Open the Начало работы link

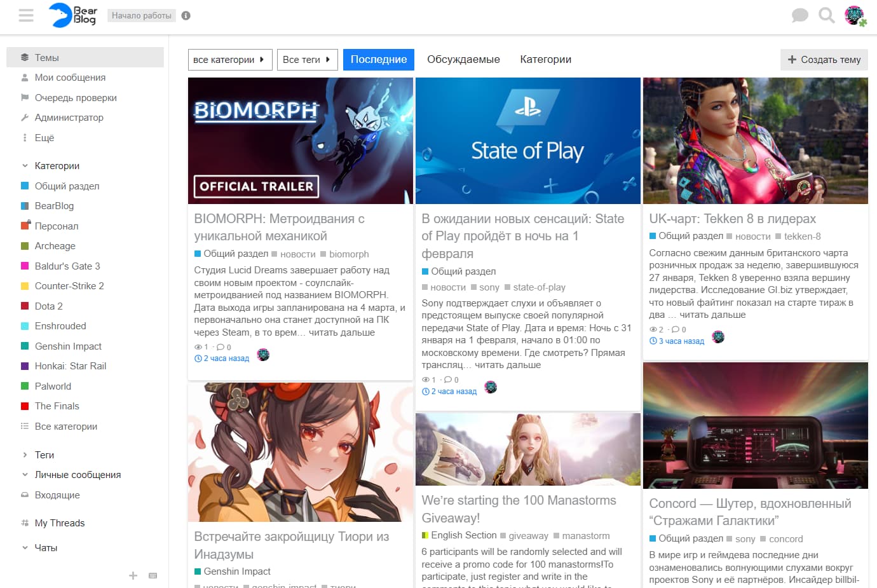[x=141, y=16]
